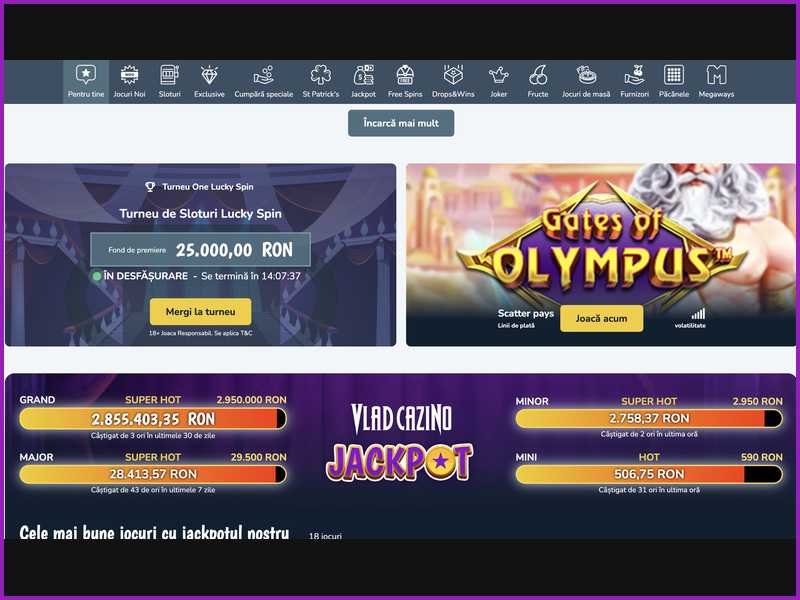Open the Megaways category icon

pyautogui.click(x=716, y=75)
